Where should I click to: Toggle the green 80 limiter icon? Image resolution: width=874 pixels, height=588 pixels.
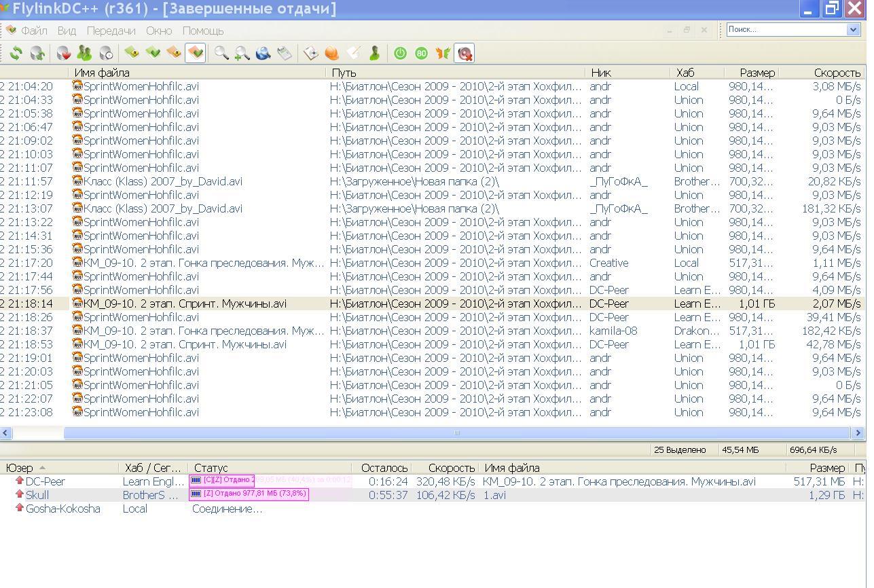point(421,53)
